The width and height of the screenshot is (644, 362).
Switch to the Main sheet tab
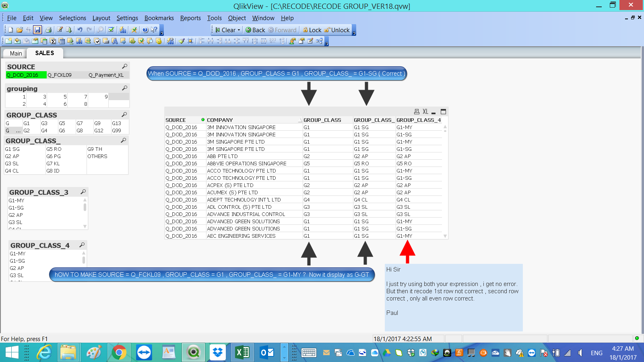click(x=16, y=53)
